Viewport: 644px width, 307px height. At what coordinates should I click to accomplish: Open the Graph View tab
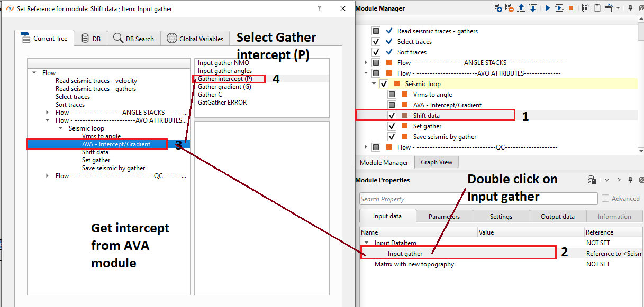pyautogui.click(x=437, y=162)
